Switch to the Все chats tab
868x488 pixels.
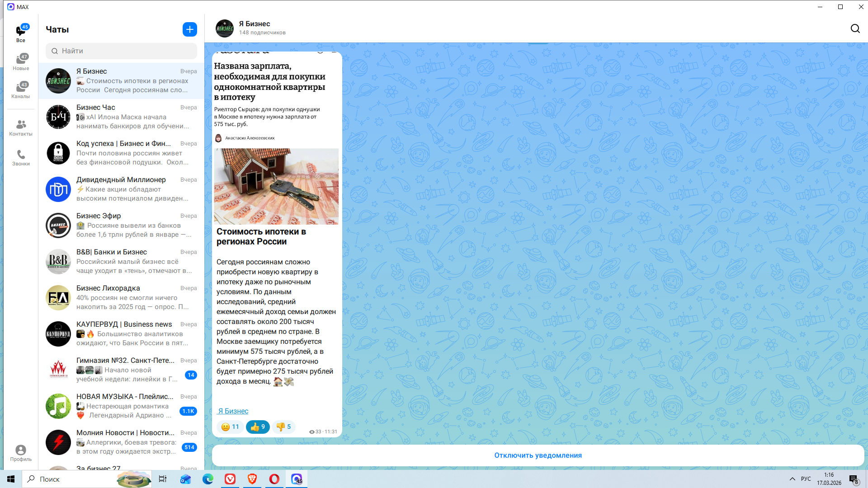coord(21,33)
